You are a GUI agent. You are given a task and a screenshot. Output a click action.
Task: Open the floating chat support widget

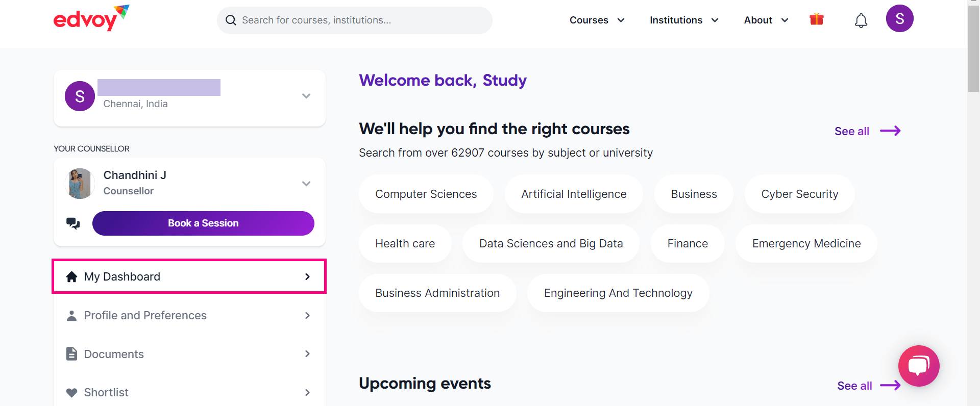pyautogui.click(x=919, y=366)
